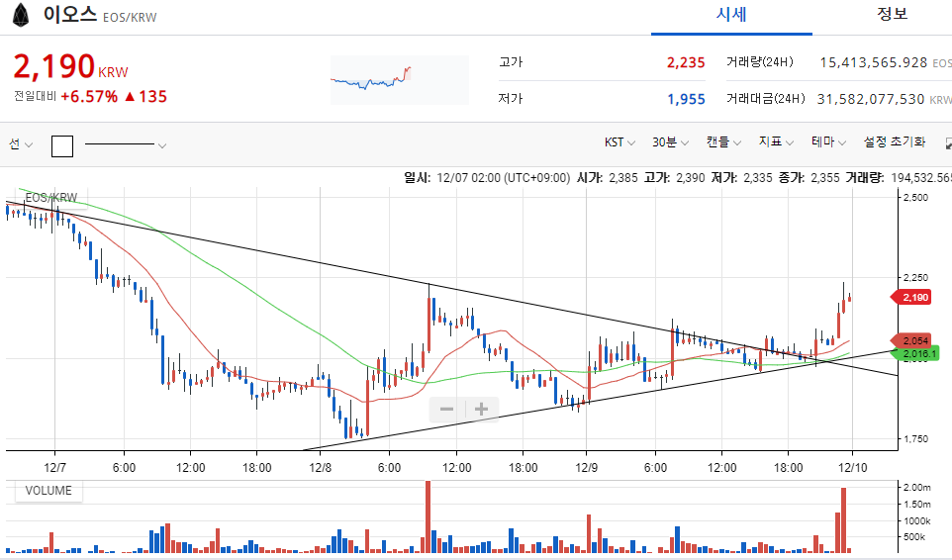Click the EOS/KRW chart legend label

click(x=51, y=198)
